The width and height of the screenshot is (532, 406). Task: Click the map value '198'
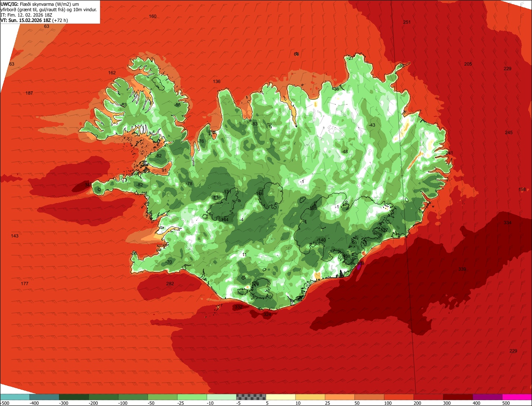tap(522, 189)
